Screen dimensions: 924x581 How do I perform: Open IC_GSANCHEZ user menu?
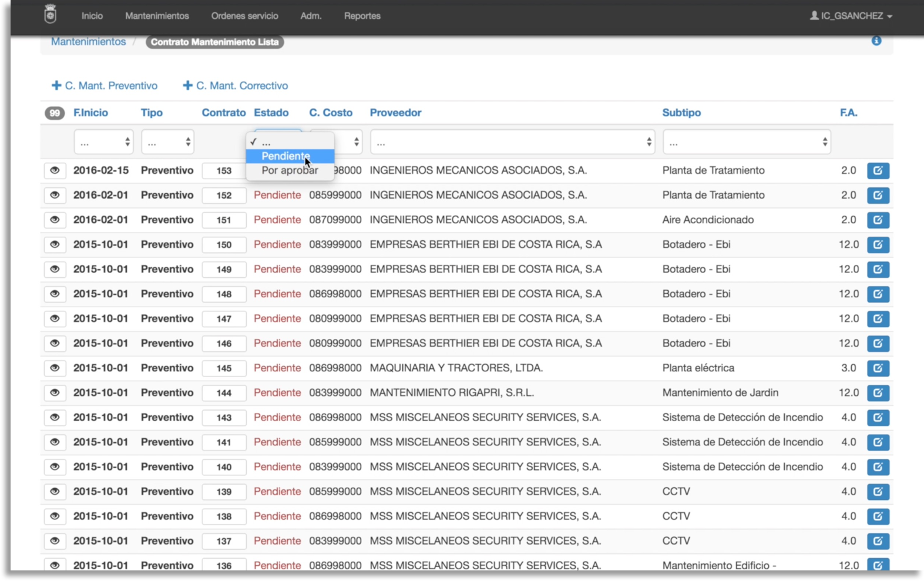(851, 16)
